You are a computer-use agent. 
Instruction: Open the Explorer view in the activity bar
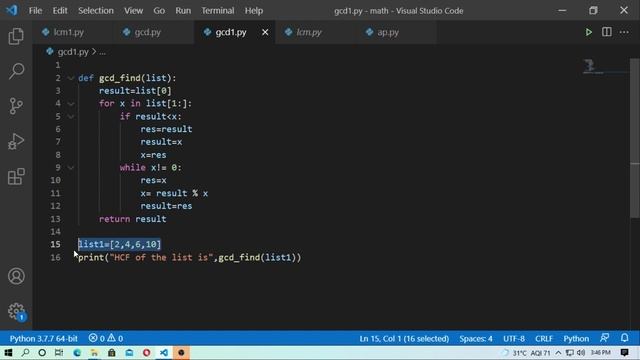tap(16, 36)
